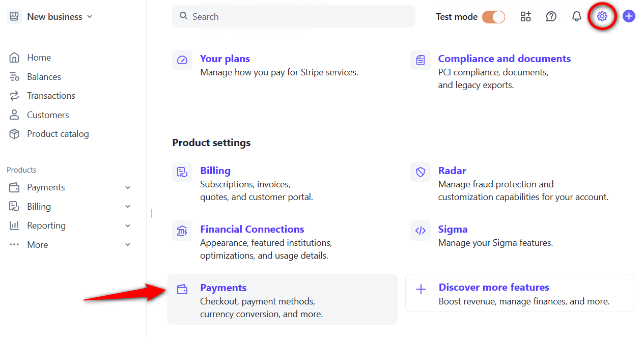Open the Billing product settings link
Screen dimensions: 644x337
point(215,171)
